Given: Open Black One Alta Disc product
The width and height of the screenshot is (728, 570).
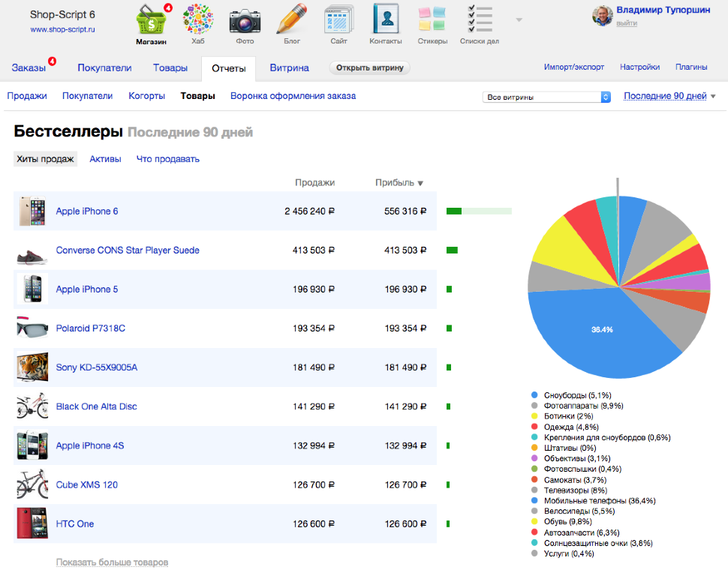Looking at the screenshot, I should pos(97,406).
